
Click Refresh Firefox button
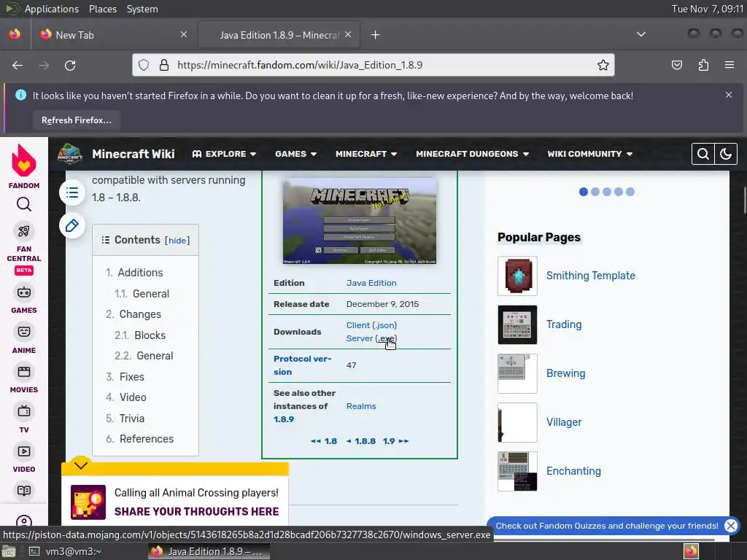(x=76, y=120)
